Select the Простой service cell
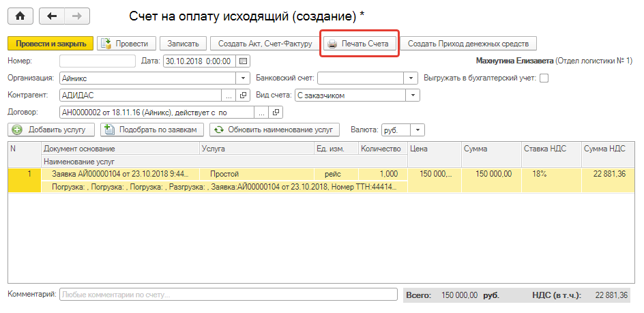This screenshot has width=644, height=313. (x=257, y=174)
